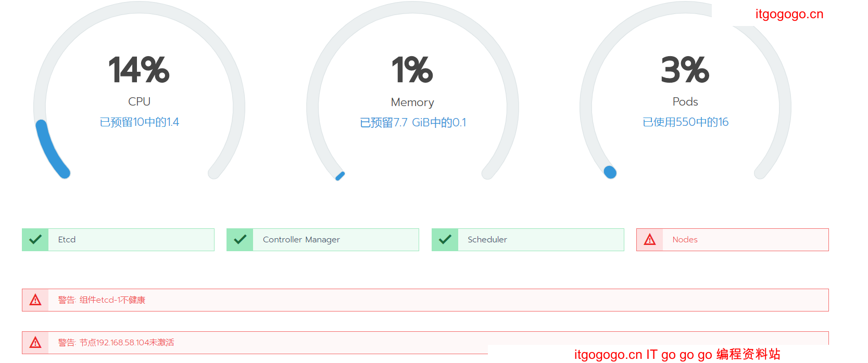
Task: Open the Controller Manager status label
Action: (301, 240)
